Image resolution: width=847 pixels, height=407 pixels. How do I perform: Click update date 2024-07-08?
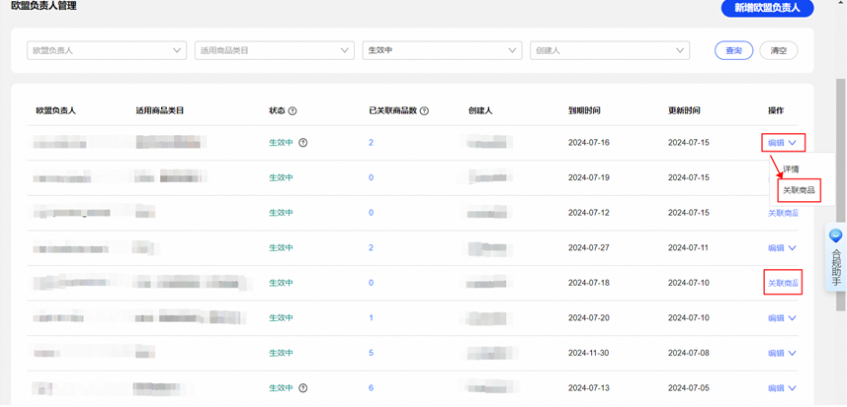[x=689, y=353]
